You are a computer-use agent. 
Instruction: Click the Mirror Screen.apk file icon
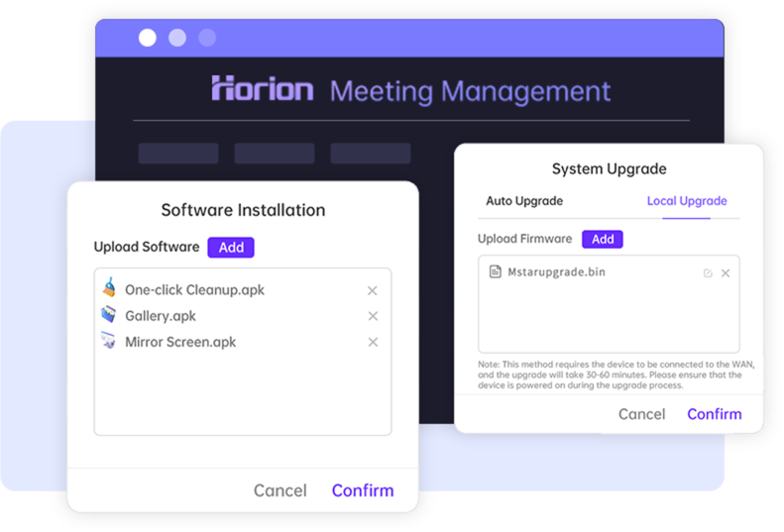(x=109, y=341)
